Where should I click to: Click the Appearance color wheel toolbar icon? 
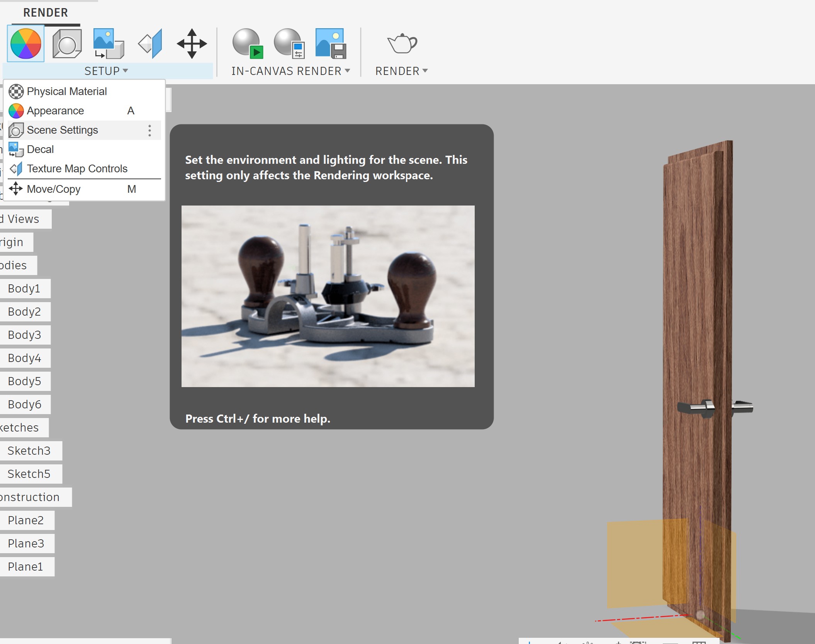tap(25, 44)
